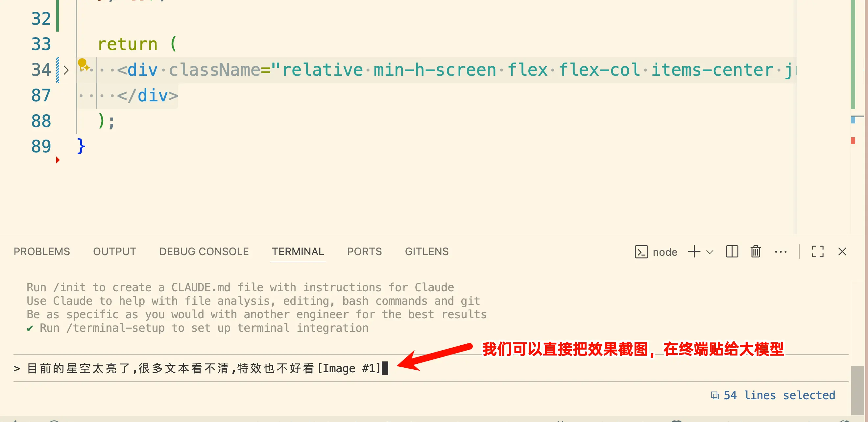Expand folded div at line 34
This screenshot has width=868, height=422.
[x=66, y=70]
